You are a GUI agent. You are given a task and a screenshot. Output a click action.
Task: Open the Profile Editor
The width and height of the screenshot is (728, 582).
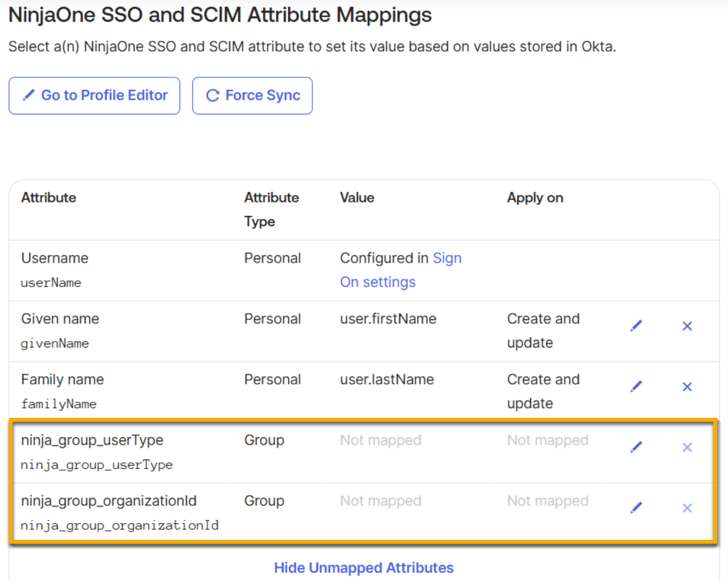(x=94, y=95)
